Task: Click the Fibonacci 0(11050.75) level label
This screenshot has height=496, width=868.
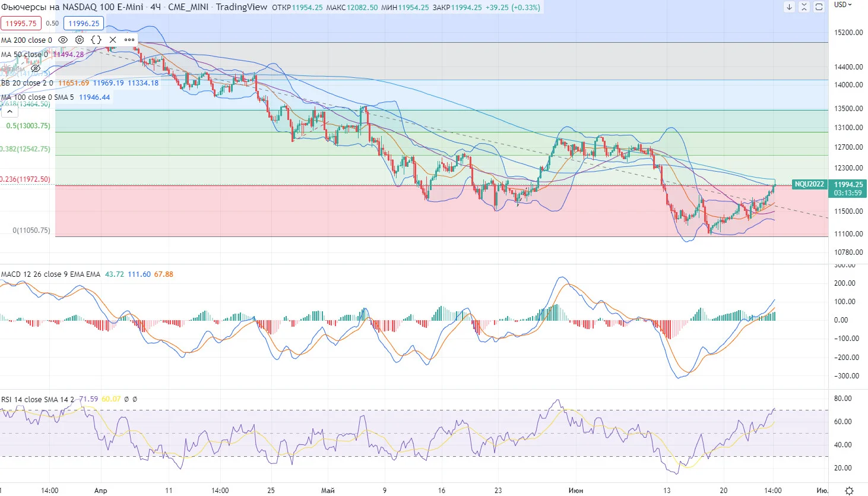Action: 31,230
